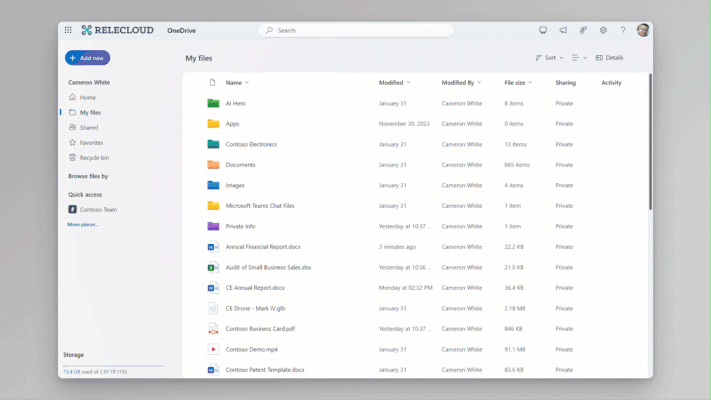Click Monday at 02:32 PM modified cell
The width and height of the screenshot is (711, 400).
point(405,288)
